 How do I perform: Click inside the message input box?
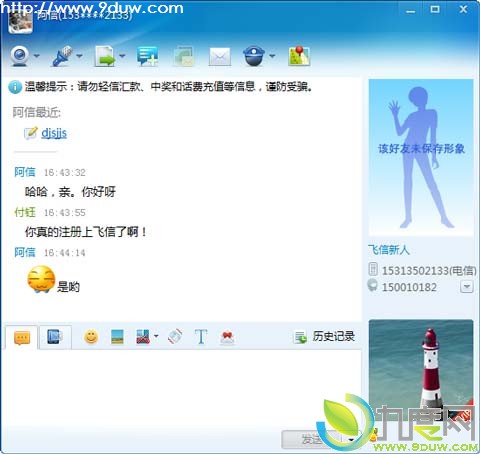coord(182,388)
